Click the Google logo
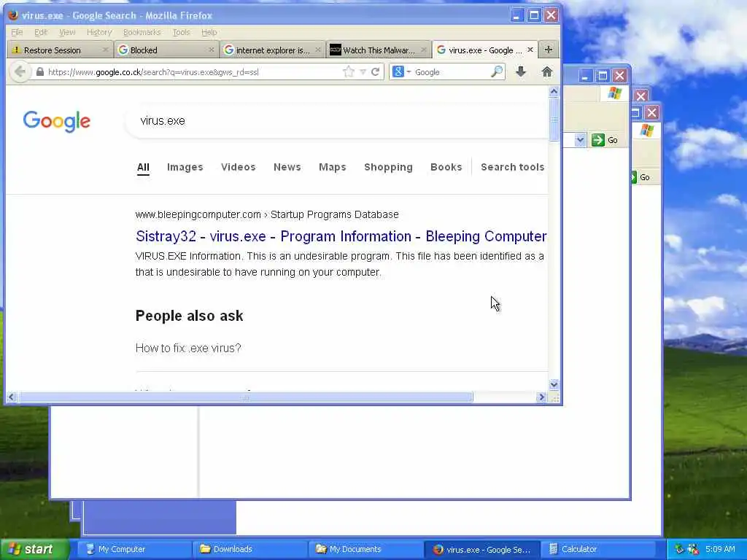The image size is (747, 560). pyautogui.click(x=57, y=121)
